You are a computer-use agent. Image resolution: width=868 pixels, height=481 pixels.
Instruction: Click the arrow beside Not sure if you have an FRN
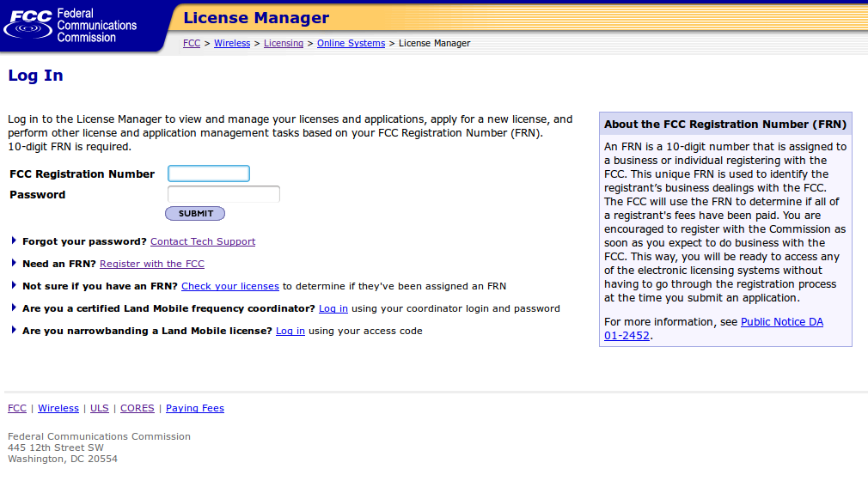click(14, 286)
